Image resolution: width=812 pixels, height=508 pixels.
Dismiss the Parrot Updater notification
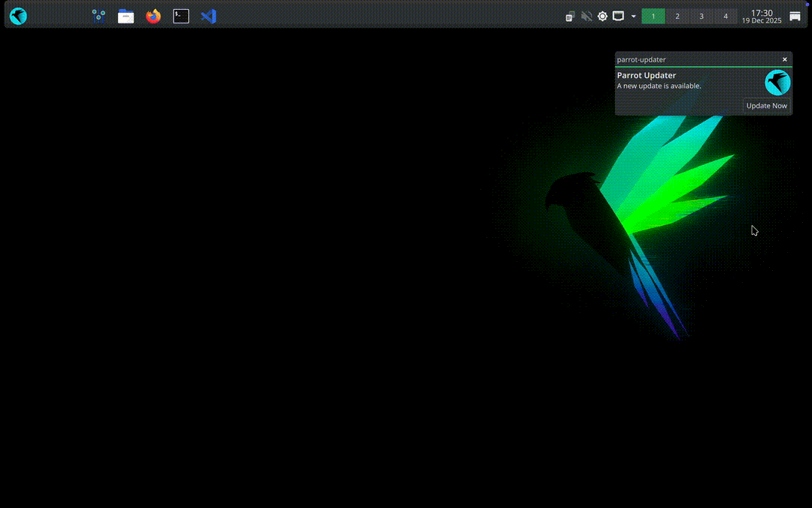click(x=785, y=59)
